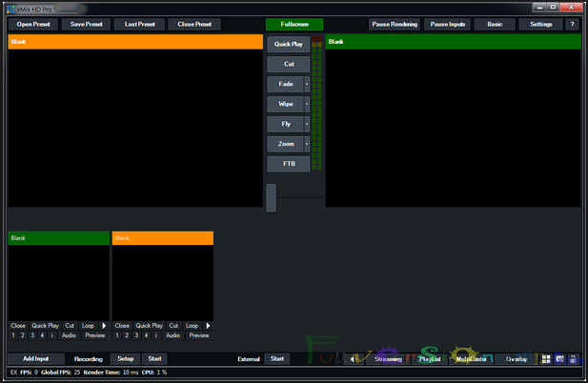Image resolution: width=588 pixels, height=383 pixels.
Task: Click the padlock lock icon
Action: tap(573, 359)
